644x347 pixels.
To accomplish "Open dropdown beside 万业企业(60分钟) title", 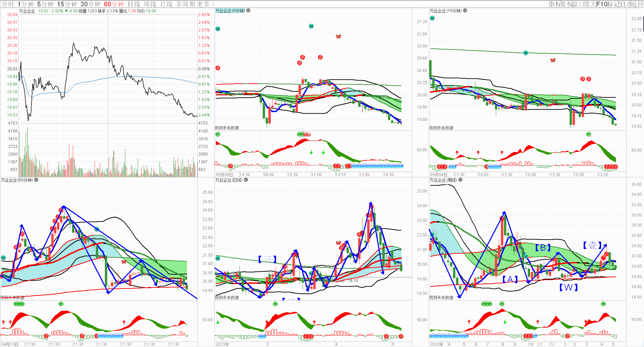I will point(36,180).
